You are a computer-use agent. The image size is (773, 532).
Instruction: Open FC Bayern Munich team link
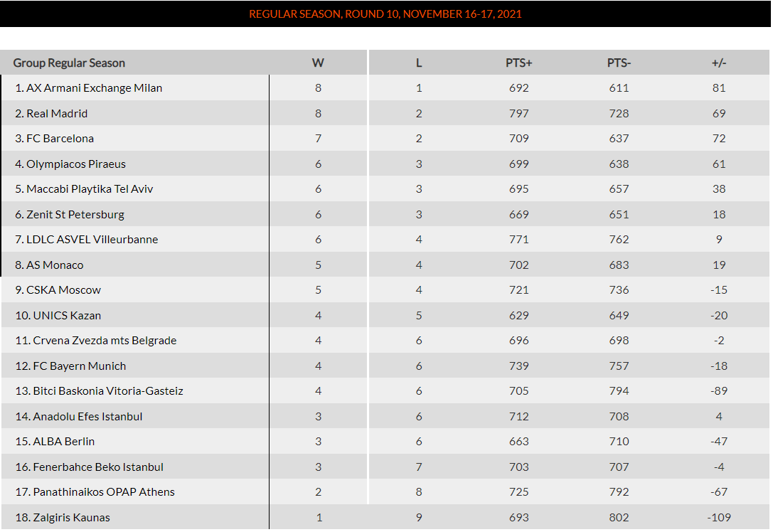coord(79,366)
